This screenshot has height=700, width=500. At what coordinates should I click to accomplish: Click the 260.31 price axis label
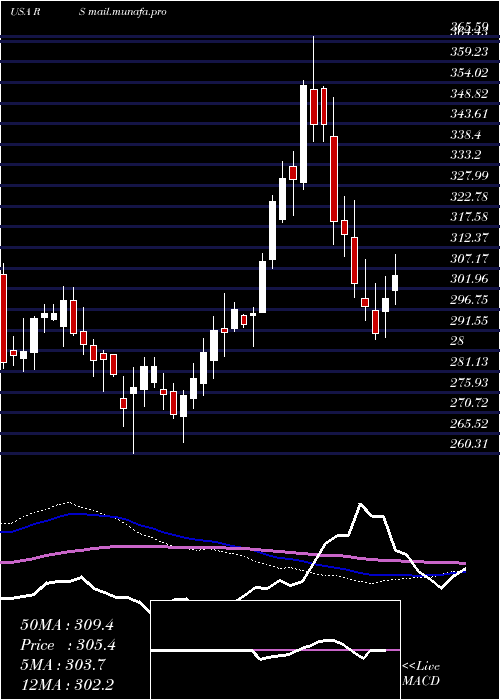click(469, 445)
